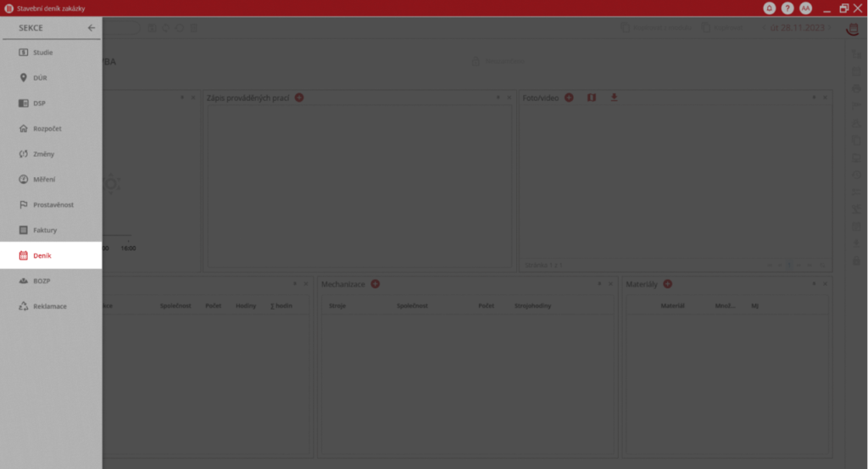Add new entry to Zápis prováděných prací
The image size is (868, 469).
(x=299, y=98)
